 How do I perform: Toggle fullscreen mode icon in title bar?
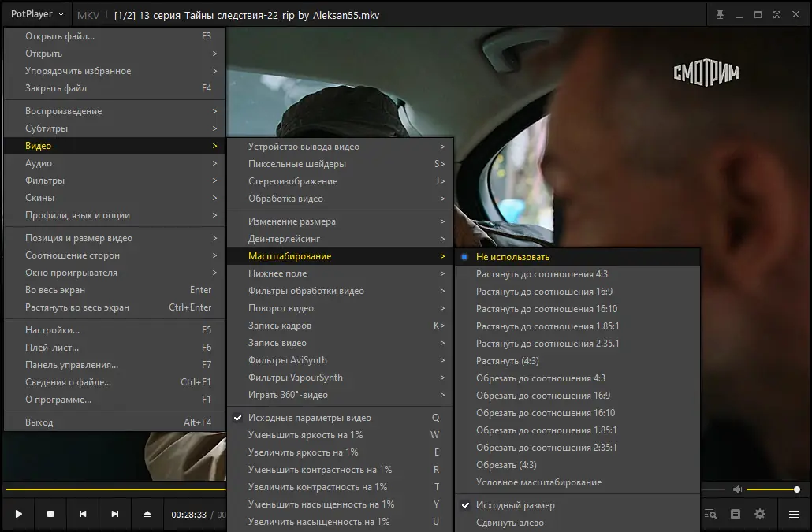coord(777,15)
